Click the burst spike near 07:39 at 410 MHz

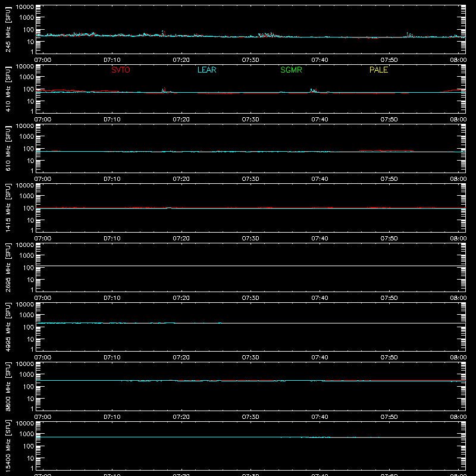pyautogui.click(x=314, y=90)
